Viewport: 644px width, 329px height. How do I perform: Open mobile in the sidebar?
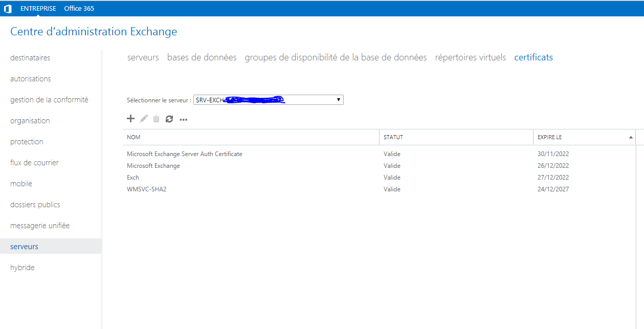(21, 184)
